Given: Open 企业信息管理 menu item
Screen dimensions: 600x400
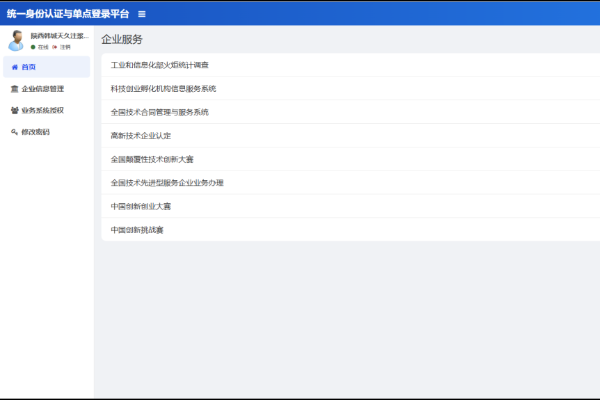Looking at the screenshot, I should pos(43,89).
